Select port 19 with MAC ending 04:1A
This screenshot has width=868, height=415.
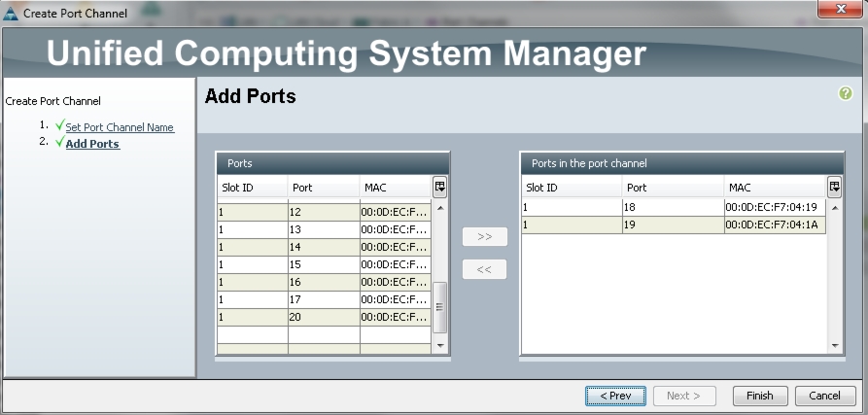click(674, 225)
